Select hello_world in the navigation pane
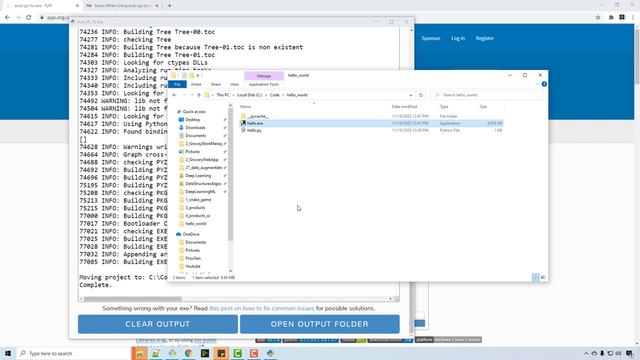640x360 pixels. pos(196,224)
